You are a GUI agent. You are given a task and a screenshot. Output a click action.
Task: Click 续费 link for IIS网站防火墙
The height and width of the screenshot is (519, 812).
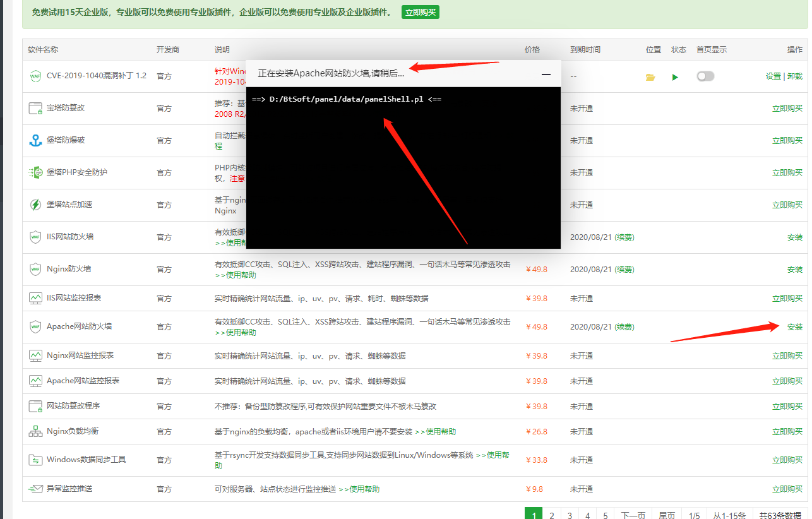pos(624,237)
